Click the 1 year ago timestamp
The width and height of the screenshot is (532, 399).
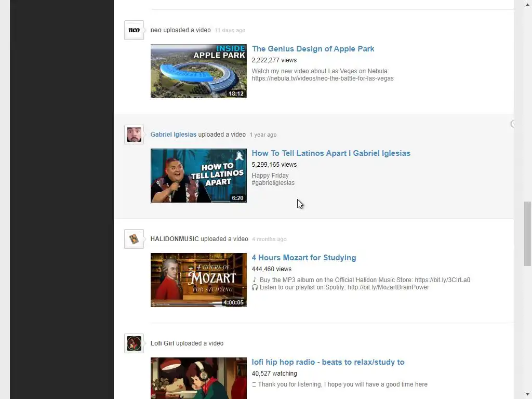coord(263,135)
